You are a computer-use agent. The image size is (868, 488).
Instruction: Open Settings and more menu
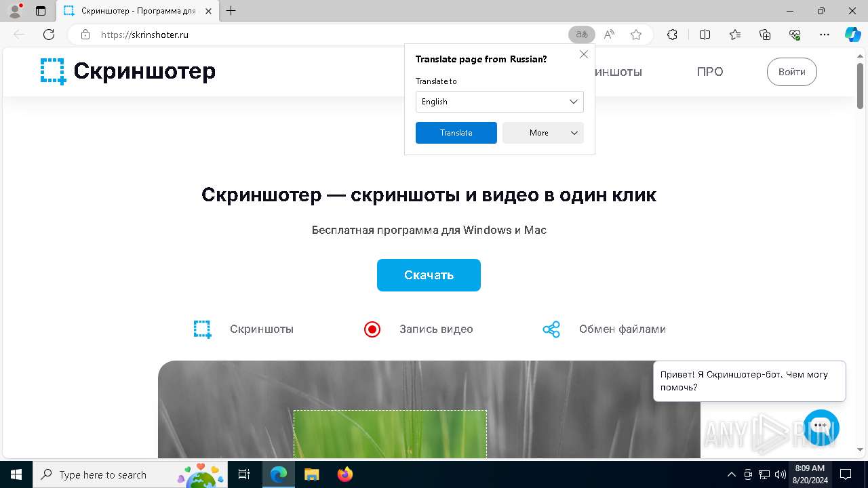825,35
